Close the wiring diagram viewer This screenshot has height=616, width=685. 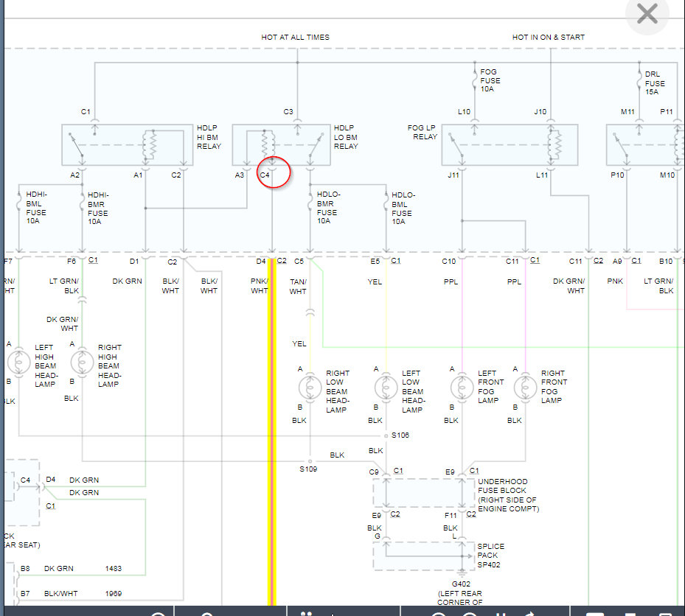(x=647, y=14)
